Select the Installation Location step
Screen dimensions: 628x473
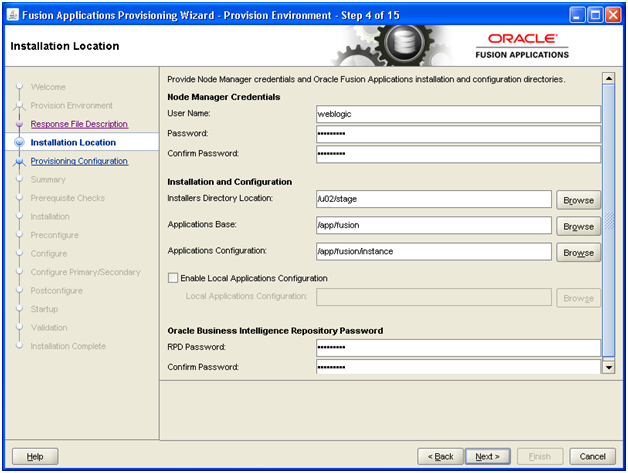click(73, 143)
